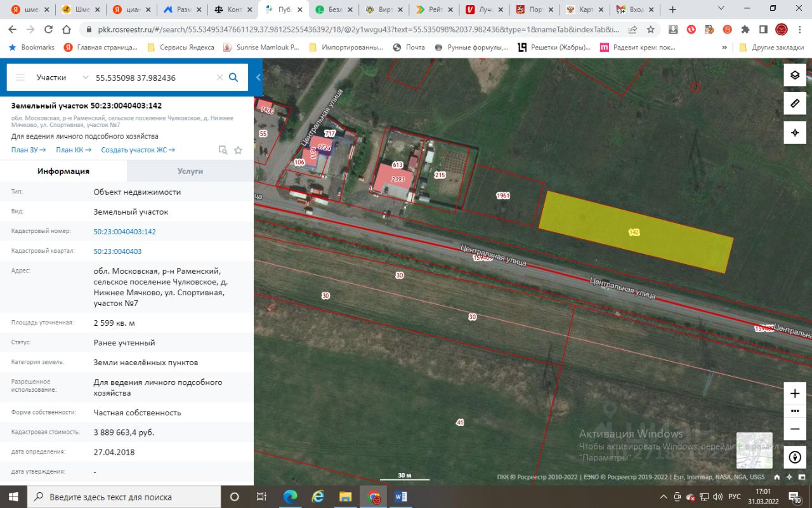
Task: Zoom out the map with minus button
Action: coord(795,429)
